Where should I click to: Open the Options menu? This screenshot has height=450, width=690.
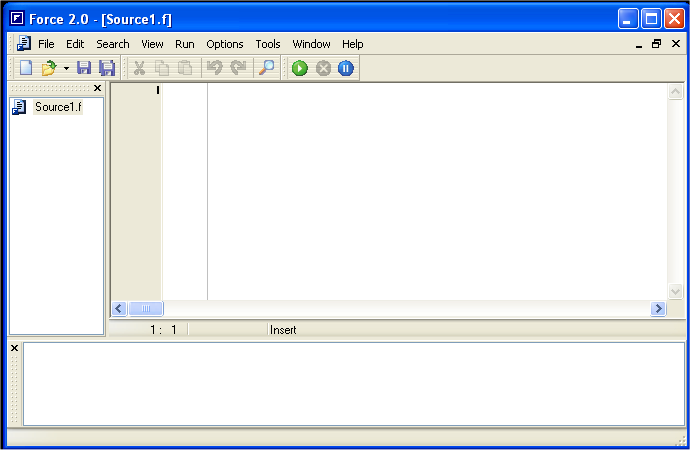click(224, 44)
